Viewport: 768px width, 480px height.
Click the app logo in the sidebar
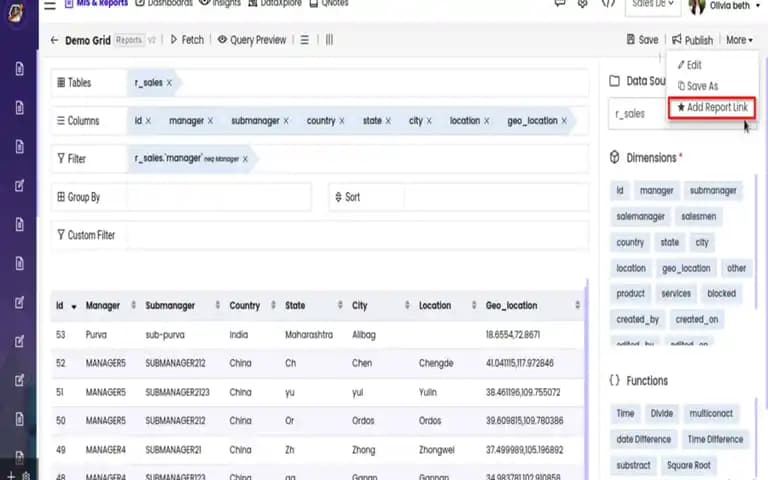coord(15,12)
